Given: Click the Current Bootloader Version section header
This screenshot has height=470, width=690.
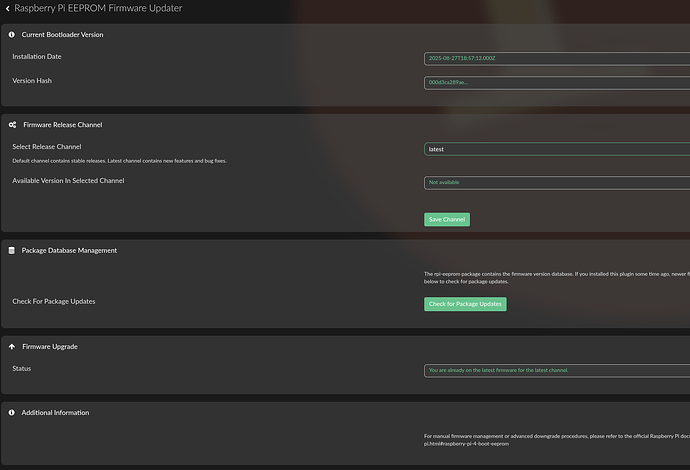Looking at the screenshot, I should 62,35.
